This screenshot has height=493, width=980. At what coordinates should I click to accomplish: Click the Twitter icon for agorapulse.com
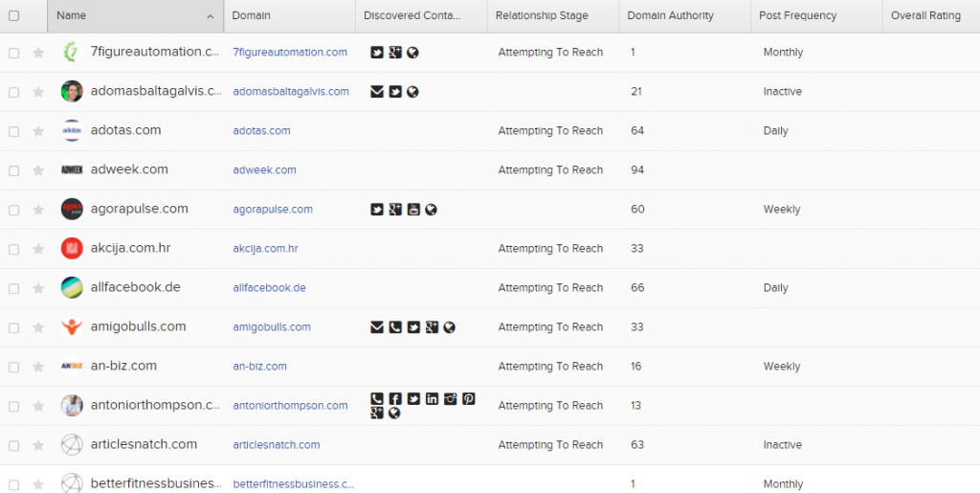pos(376,210)
